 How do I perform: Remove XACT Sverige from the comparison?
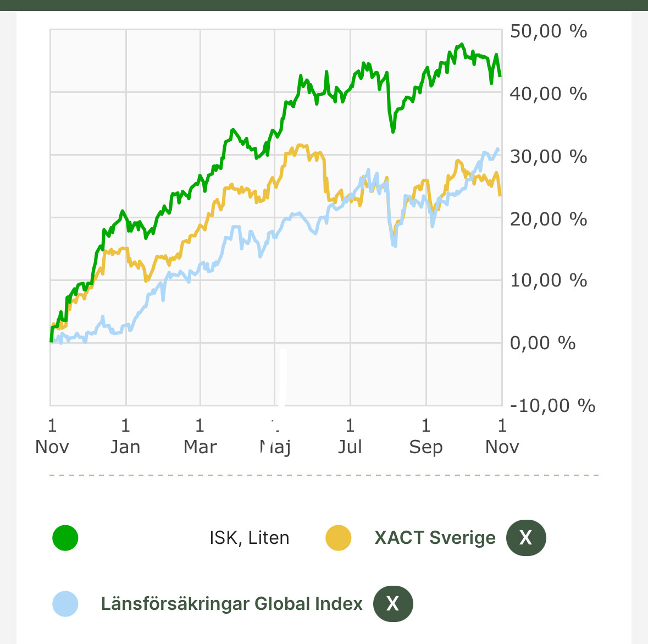tap(525, 537)
